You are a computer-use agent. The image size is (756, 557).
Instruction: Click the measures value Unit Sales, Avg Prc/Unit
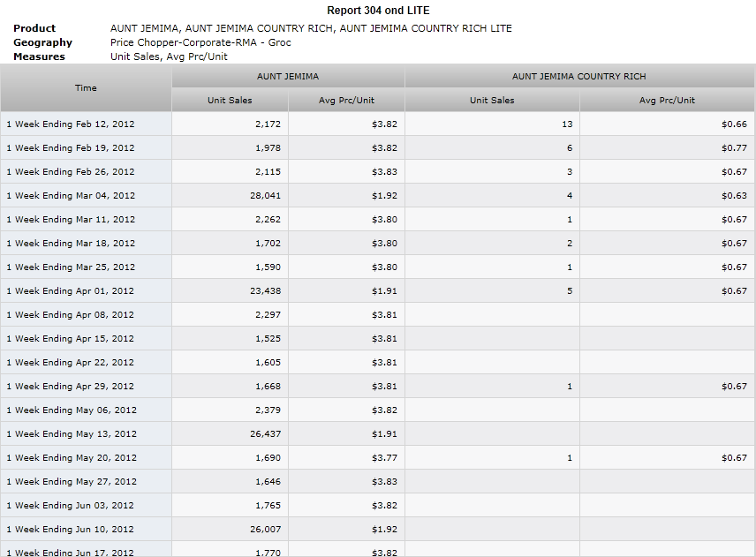(x=169, y=56)
